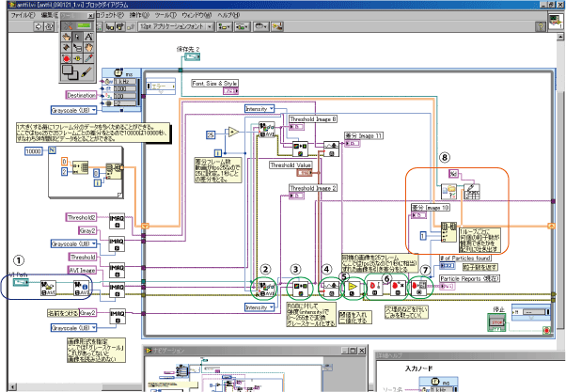Screen dimensions: 566x392
Task: Click the Open/Create File node with folder icon
Action: [x=449, y=192]
